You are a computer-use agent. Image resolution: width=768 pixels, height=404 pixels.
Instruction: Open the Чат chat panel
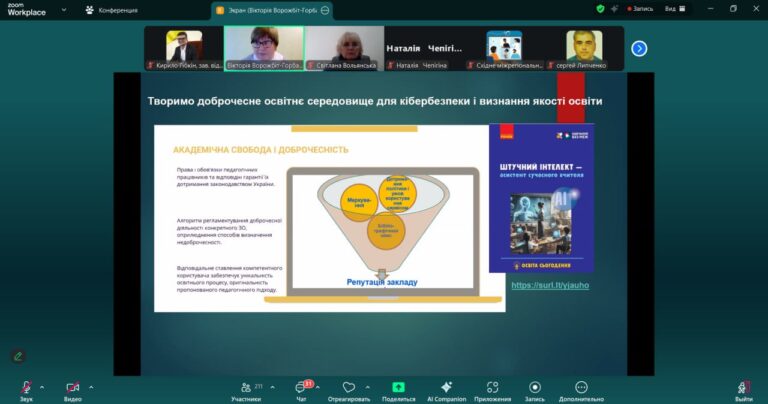pyautogui.click(x=301, y=387)
